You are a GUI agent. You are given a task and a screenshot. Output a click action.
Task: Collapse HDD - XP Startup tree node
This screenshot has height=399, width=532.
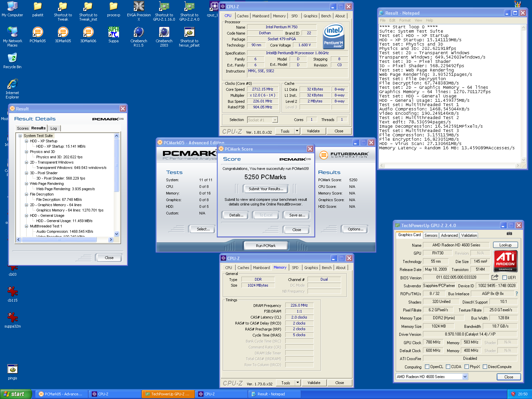click(26, 141)
